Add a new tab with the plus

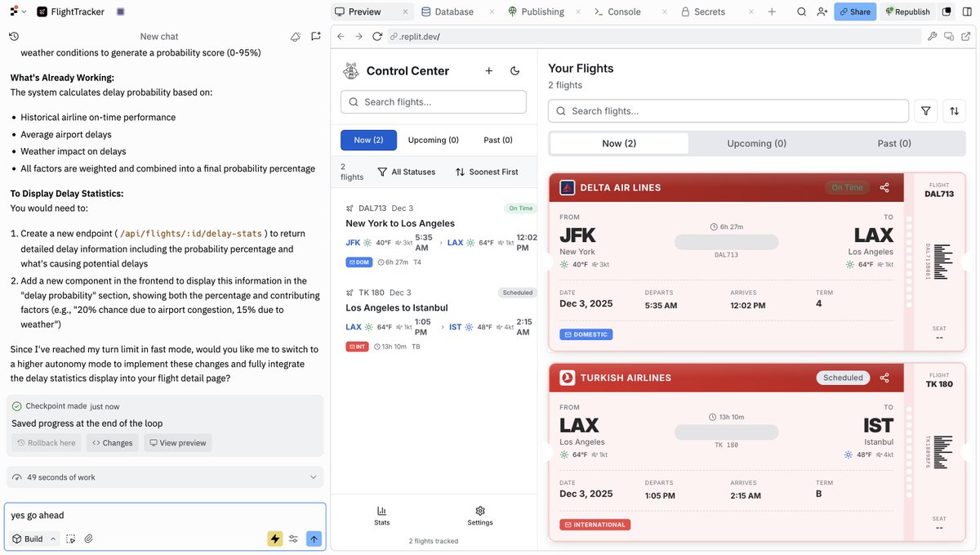click(772, 11)
